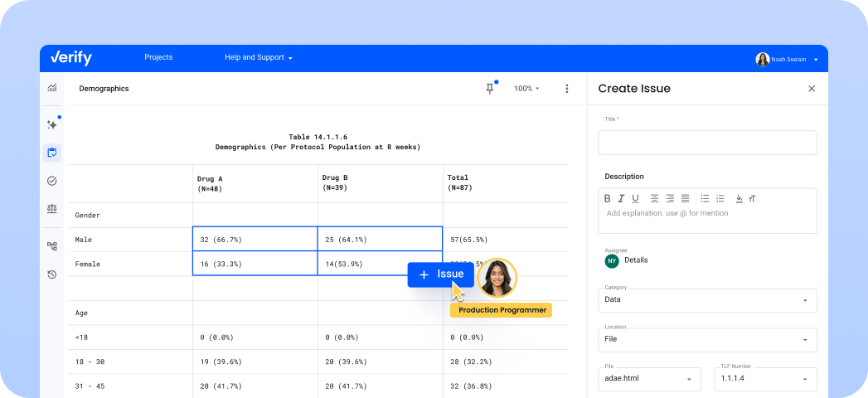Screen dimensions: 868x398
Task: Click the 18 - 30 Total cell 28 (32.2%)
Action: coord(506,362)
